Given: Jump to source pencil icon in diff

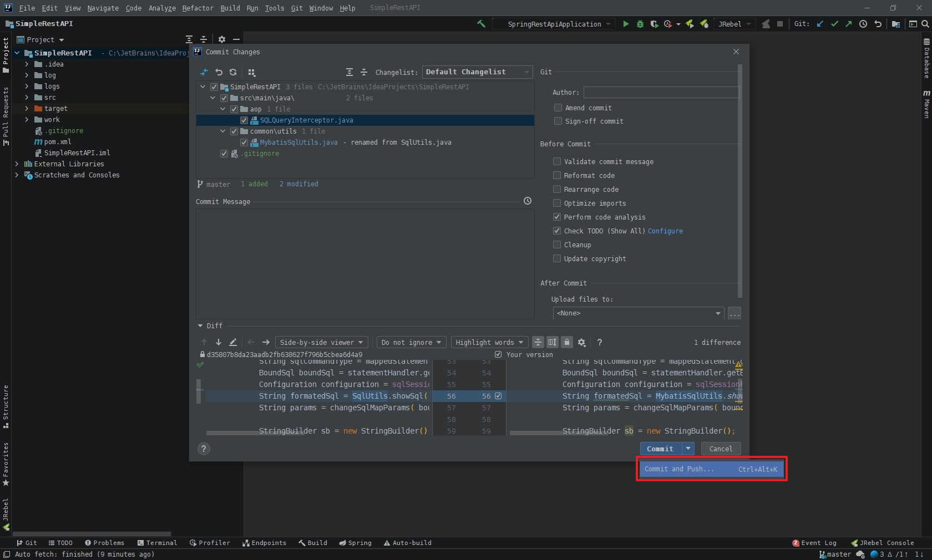Looking at the screenshot, I should 233,342.
